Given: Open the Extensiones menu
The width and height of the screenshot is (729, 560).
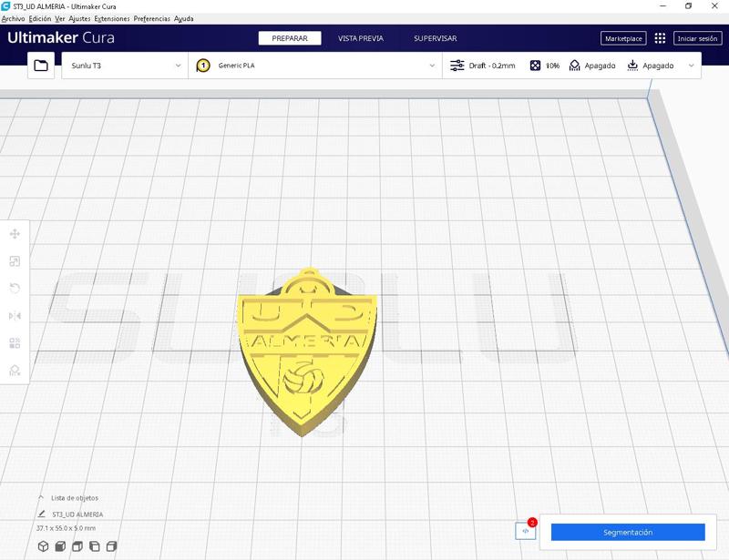Looking at the screenshot, I should pyautogui.click(x=112, y=18).
